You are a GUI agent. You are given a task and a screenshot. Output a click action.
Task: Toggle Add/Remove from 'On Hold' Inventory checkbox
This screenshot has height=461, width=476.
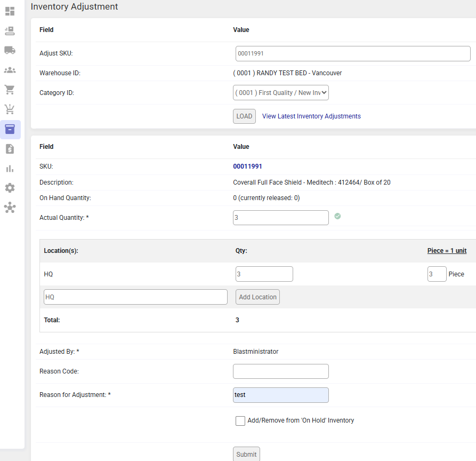(x=240, y=421)
